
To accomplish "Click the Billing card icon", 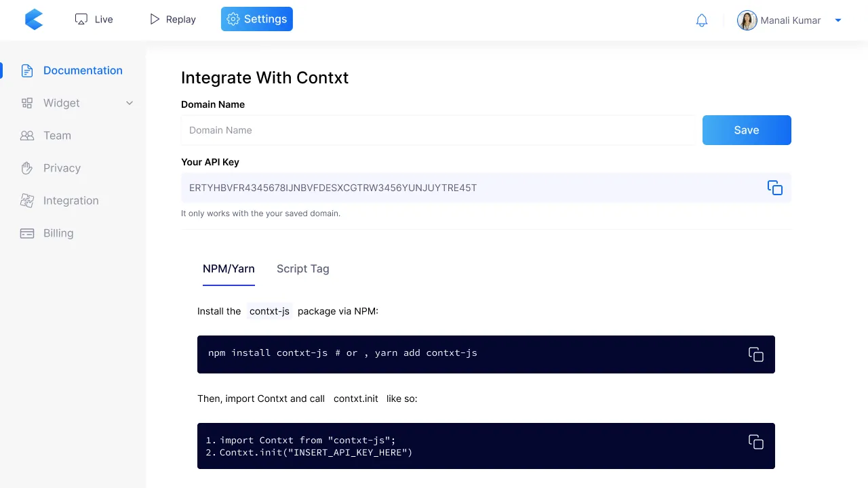I will point(27,233).
